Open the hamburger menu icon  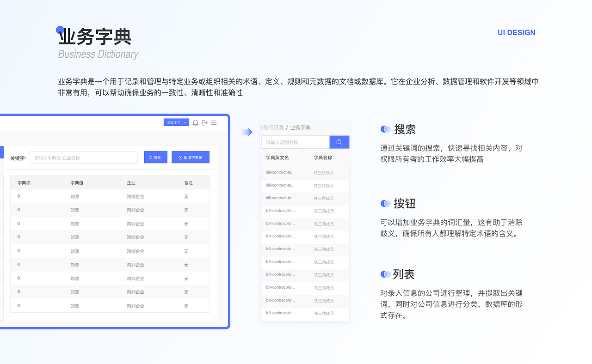point(214,122)
